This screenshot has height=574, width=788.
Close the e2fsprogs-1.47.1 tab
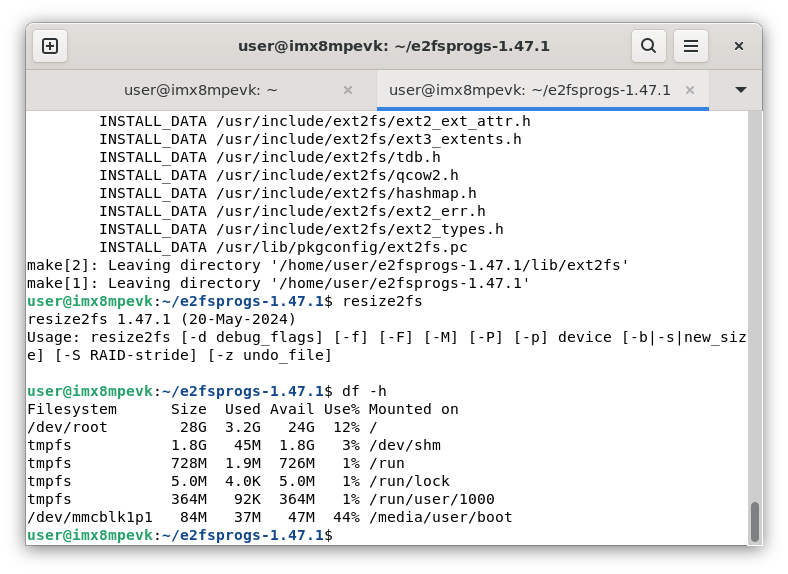(x=690, y=90)
